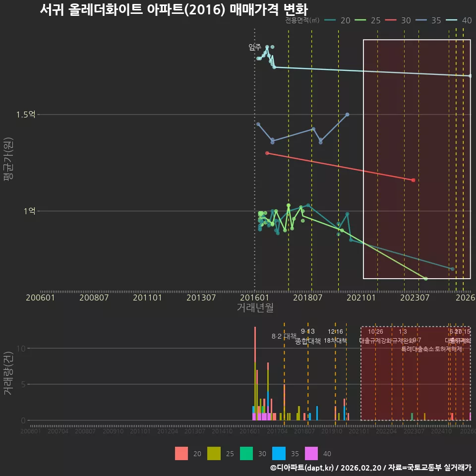Click the 1.5억 y-axis label
This screenshot has height=476, width=476.
point(26,115)
